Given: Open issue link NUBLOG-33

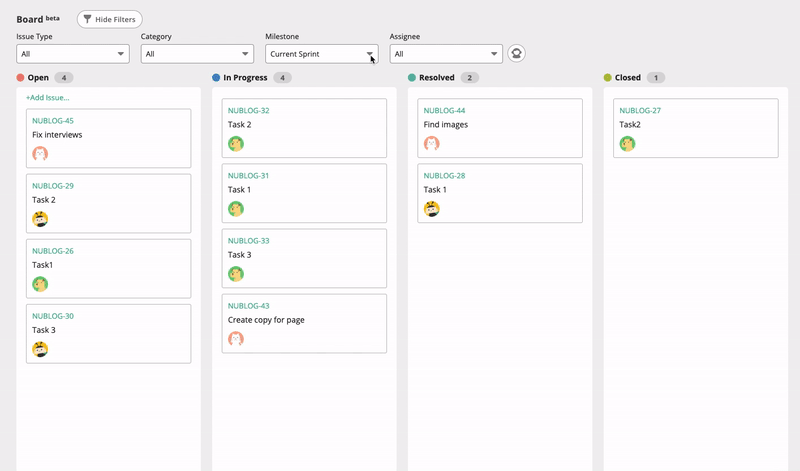Looking at the screenshot, I should [x=248, y=241].
